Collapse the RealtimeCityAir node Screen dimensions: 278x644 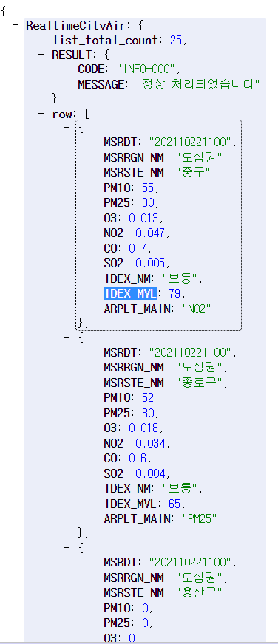click(x=16, y=25)
